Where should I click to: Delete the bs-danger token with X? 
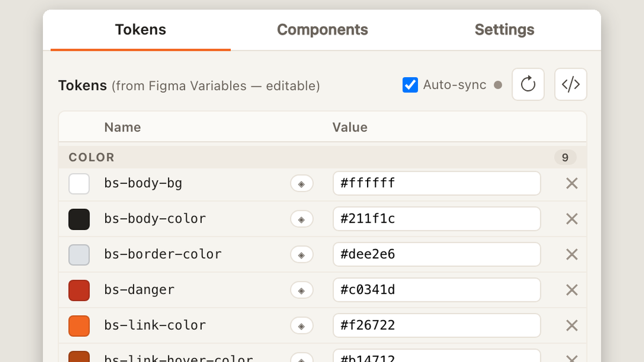(x=572, y=290)
